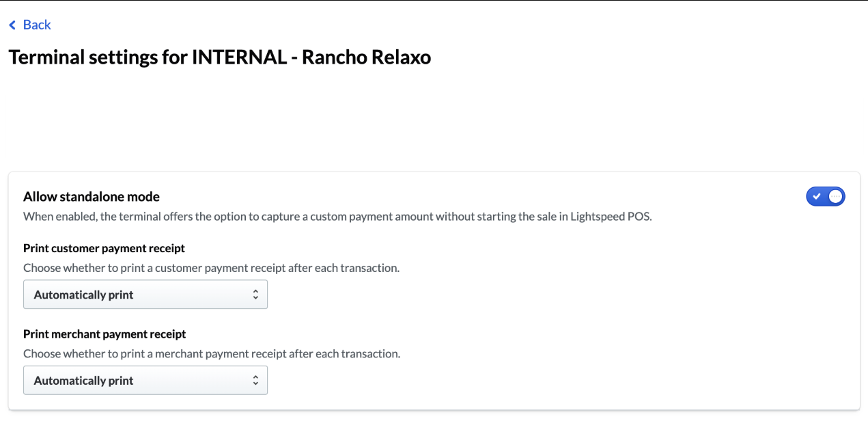Click the chevron selector on customer receipt dropdown
This screenshot has height=421, width=868.
[256, 294]
